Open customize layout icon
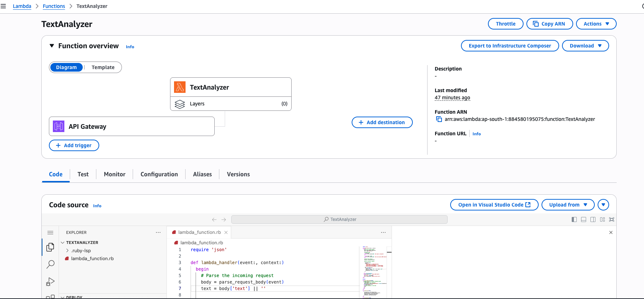Viewport: 644px width, 299px height. click(x=602, y=219)
